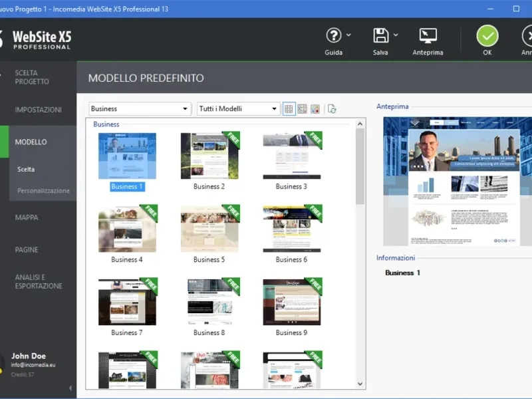Image resolution: width=532 pixels, height=399 pixels.
Task: Go to Scelta Progetto step
Action: pos(32,77)
